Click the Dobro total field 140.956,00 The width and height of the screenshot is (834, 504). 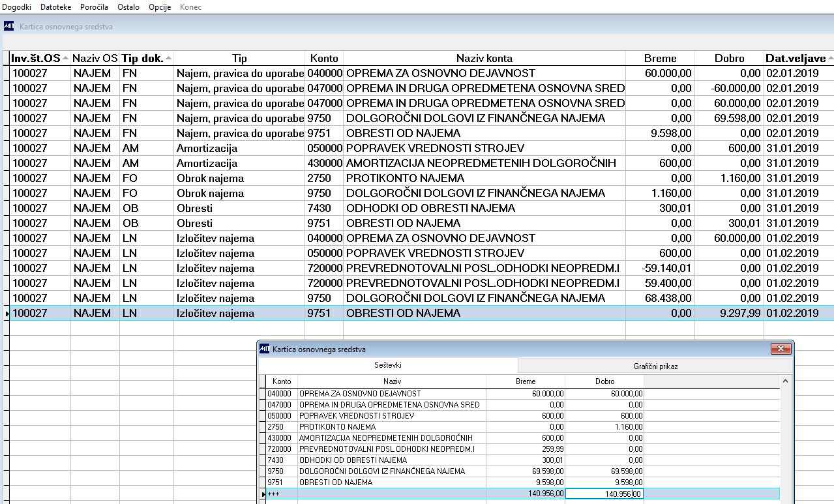[604, 494]
